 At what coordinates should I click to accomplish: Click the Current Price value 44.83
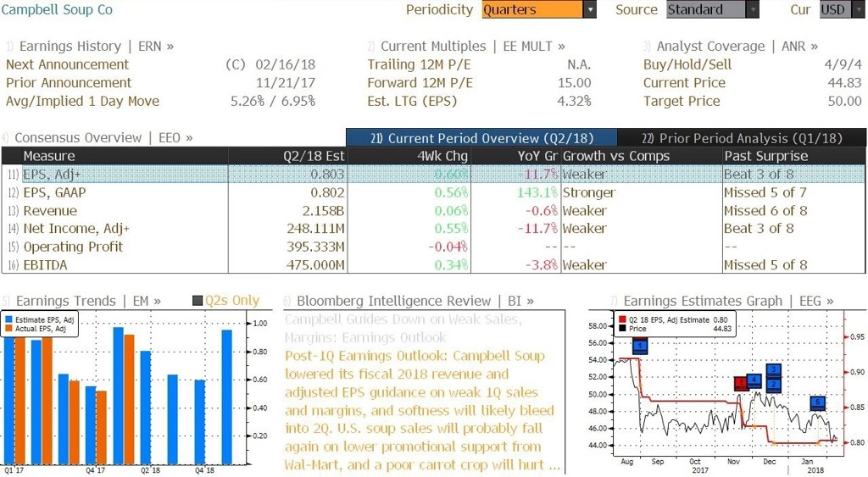845,83
